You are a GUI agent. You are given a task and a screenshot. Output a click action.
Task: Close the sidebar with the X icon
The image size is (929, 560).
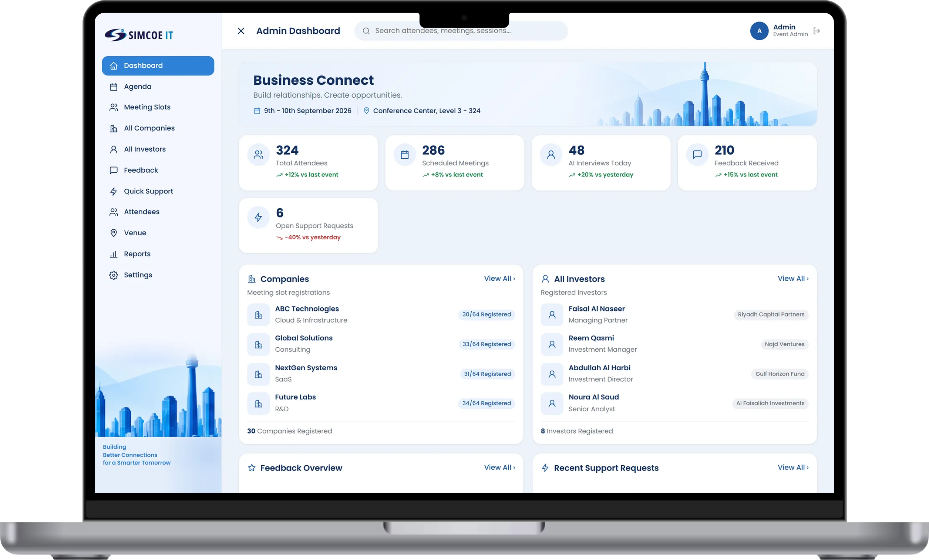coord(241,31)
